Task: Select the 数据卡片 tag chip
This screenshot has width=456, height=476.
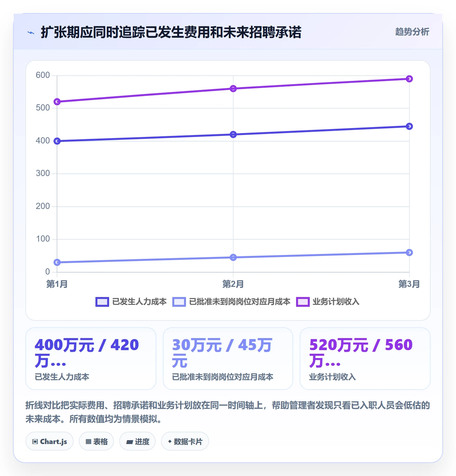Action: (x=185, y=441)
